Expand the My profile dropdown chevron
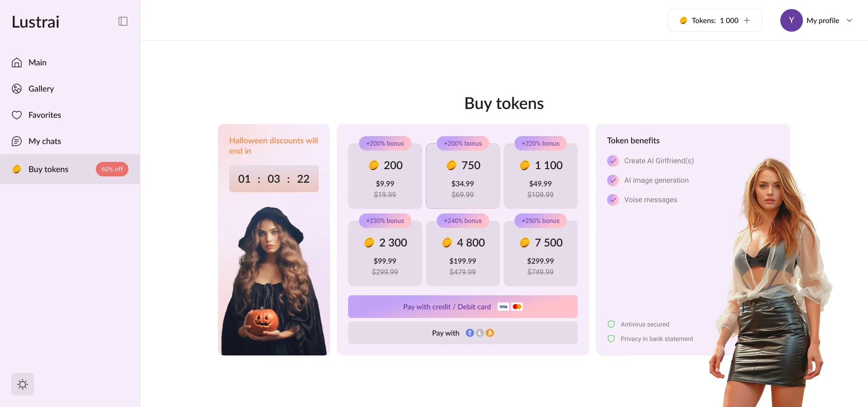 851,20
